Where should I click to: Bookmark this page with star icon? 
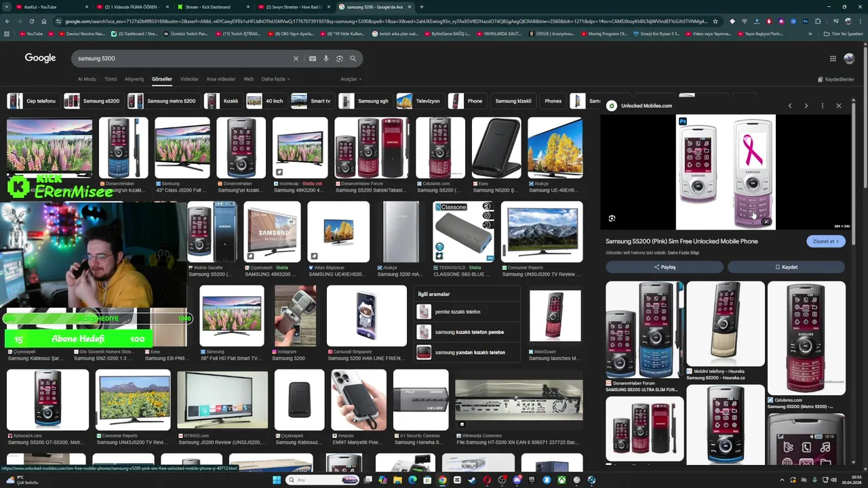715,21
